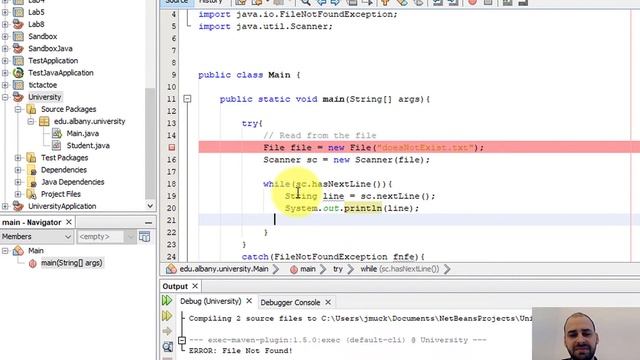Expand the Lab5 project node

point(5,12)
